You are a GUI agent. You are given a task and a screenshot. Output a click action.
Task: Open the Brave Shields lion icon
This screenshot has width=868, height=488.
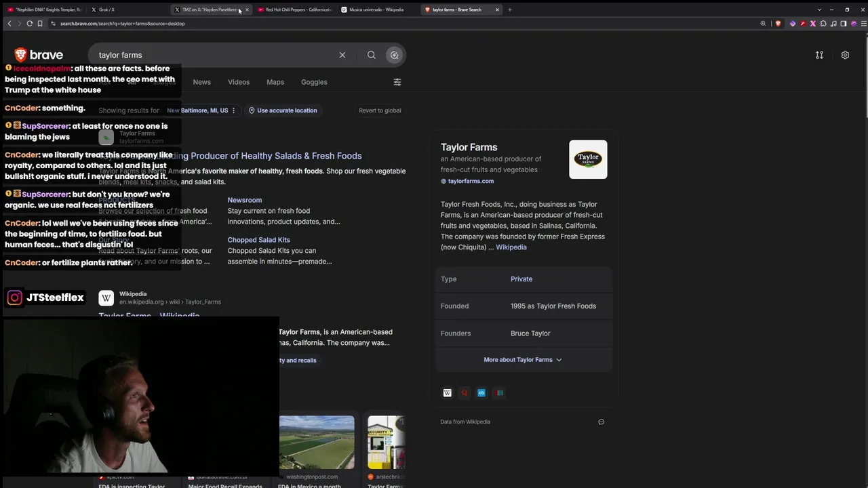click(x=778, y=24)
